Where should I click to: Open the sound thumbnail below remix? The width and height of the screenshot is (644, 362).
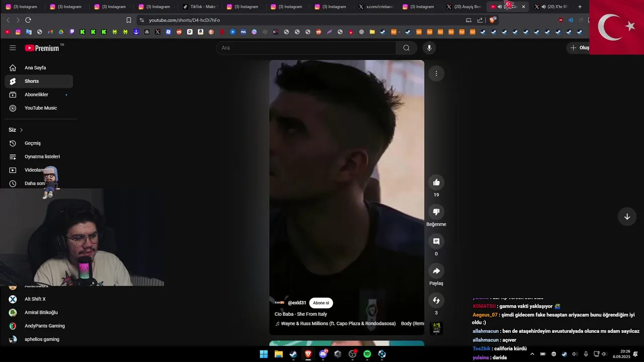click(x=436, y=328)
